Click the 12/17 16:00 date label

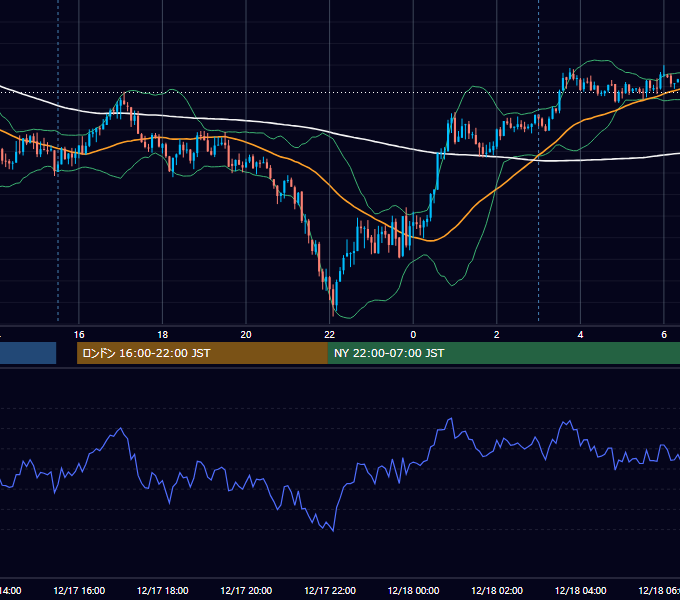(x=79, y=590)
